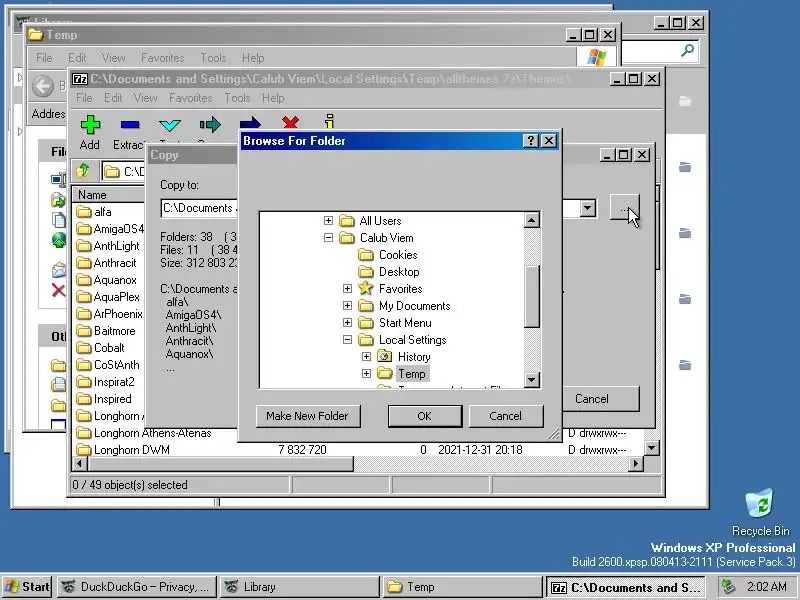This screenshot has height=600, width=800.
Task: Click OK in Browse For Folder
Action: point(424,416)
